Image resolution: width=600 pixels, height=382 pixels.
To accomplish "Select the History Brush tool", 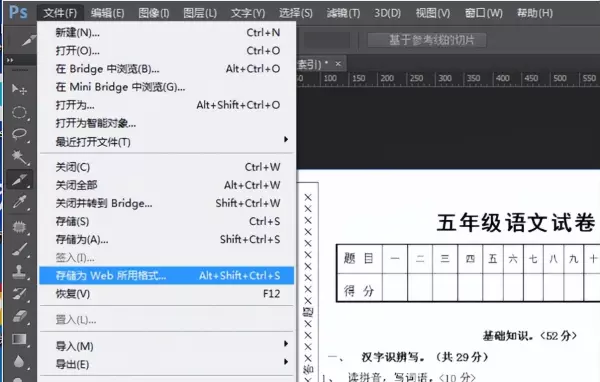I will [x=19, y=294].
